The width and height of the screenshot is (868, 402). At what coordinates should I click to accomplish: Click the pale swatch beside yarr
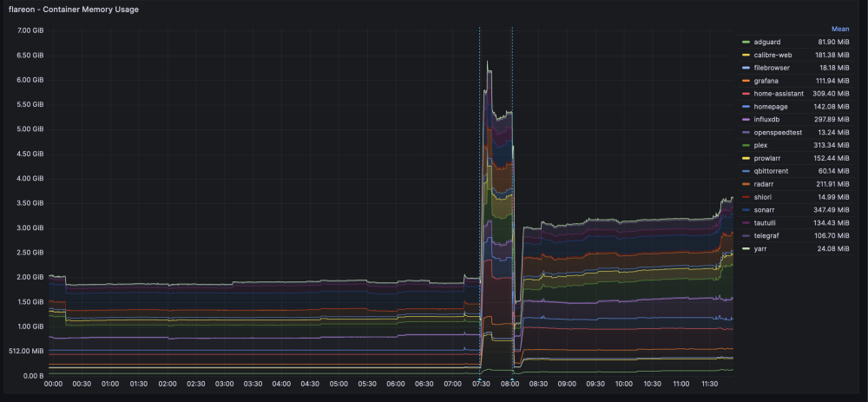click(x=746, y=248)
